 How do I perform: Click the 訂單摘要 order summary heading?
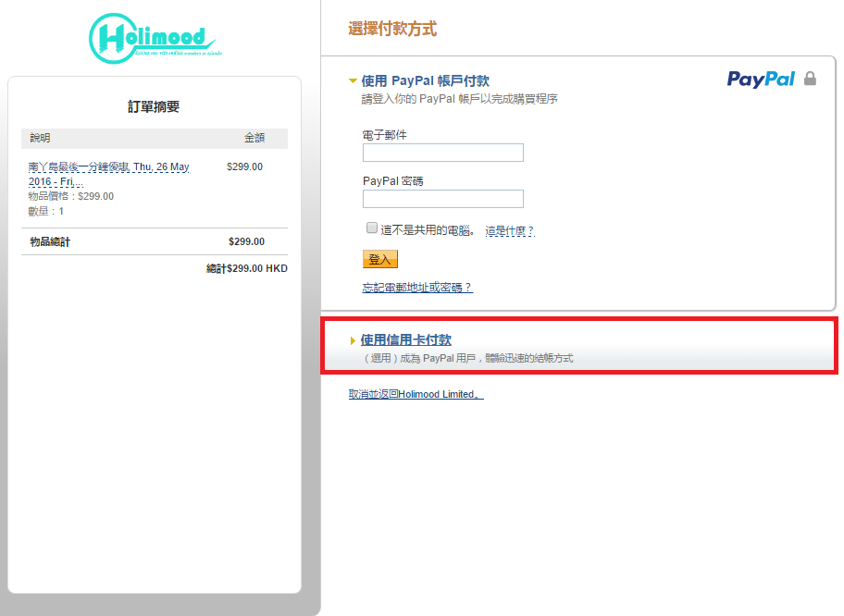tap(154, 107)
